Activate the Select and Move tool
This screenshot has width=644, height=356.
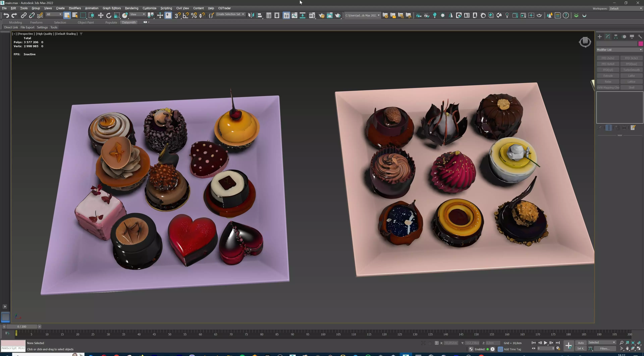100,15
